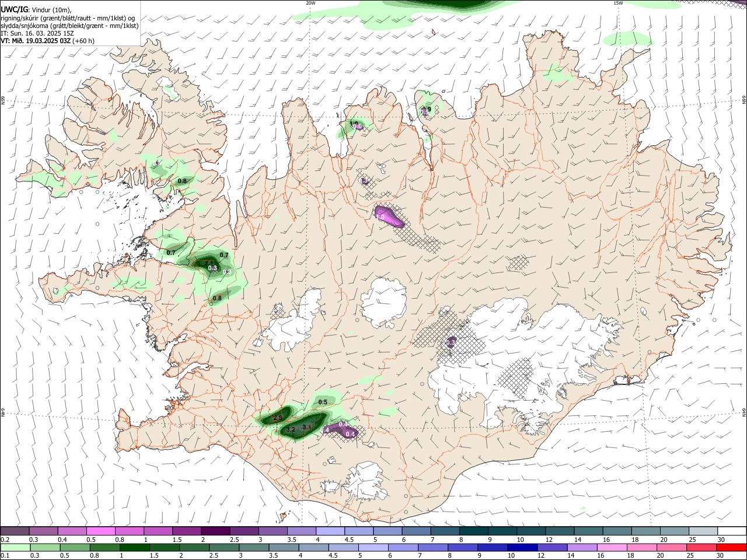Image resolution: width=747 pixels, height=560 pixels.
Task: Click the 'IT: Sun. 16. 03. 2025 15Z' line
Action: tap(37, 33)
